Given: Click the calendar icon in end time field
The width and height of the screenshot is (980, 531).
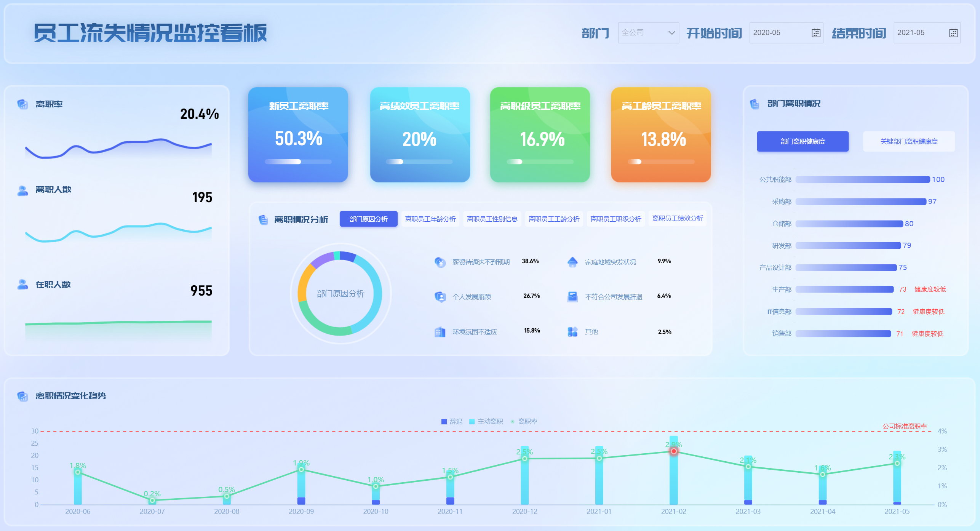Looking at the screenshot, I should point(953,33).
